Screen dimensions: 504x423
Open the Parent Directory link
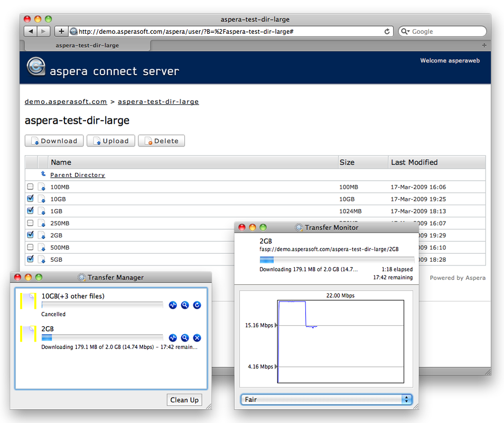78,175
